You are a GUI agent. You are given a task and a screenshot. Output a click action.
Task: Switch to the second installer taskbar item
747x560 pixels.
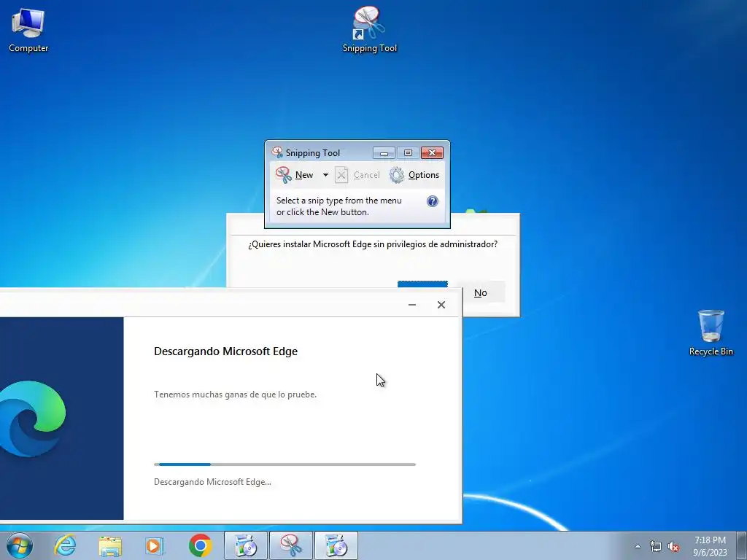(336, 545)
